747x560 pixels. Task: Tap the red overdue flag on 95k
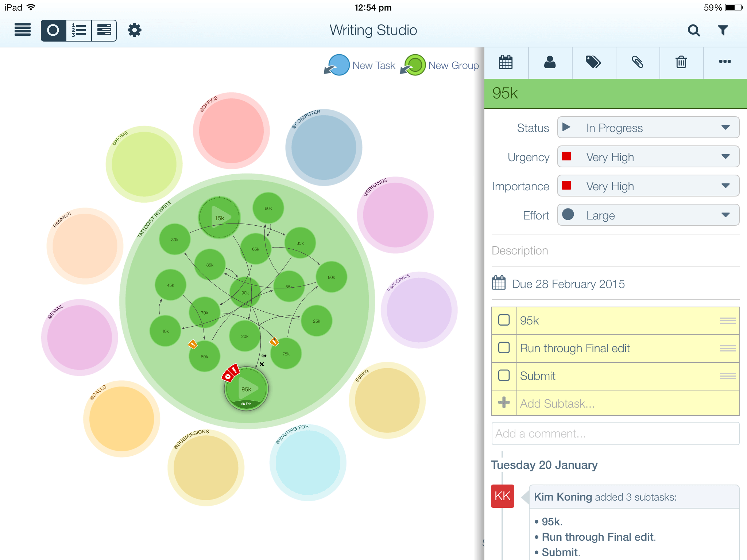231,373
